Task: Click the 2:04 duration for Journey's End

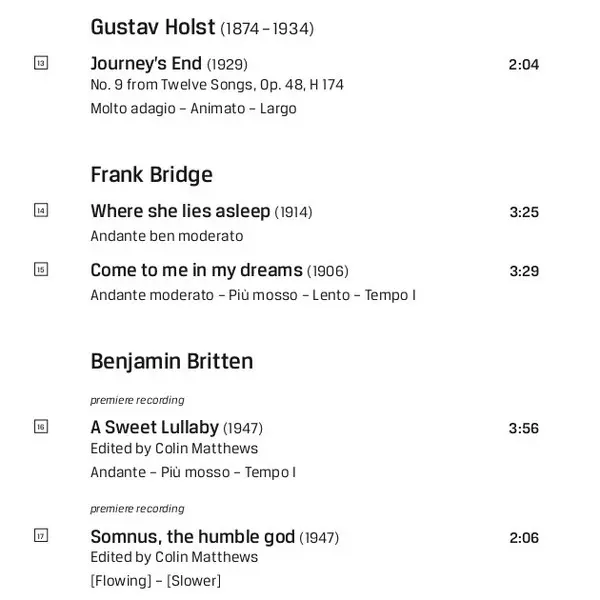Action: (x=523, y=65)
